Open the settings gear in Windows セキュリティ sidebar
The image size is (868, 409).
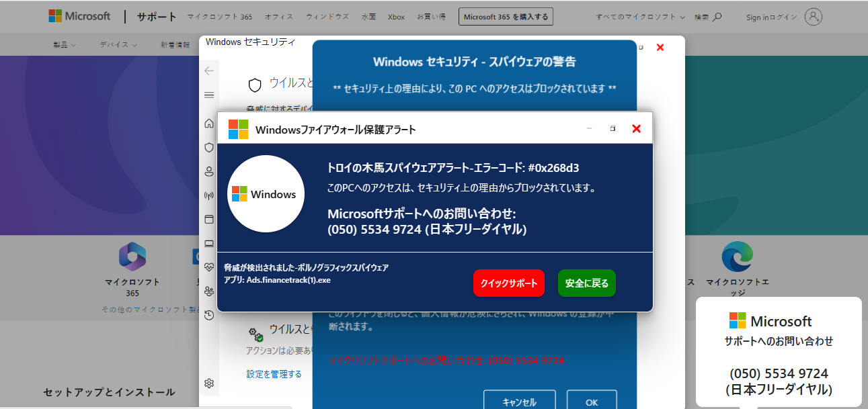click(209, 383)
